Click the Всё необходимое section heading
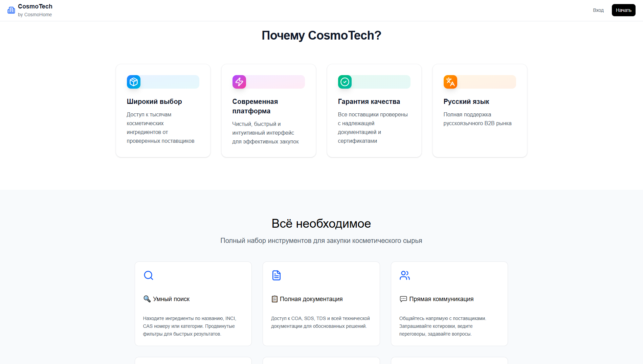643x364 pixels. click(x=321, y=224)
